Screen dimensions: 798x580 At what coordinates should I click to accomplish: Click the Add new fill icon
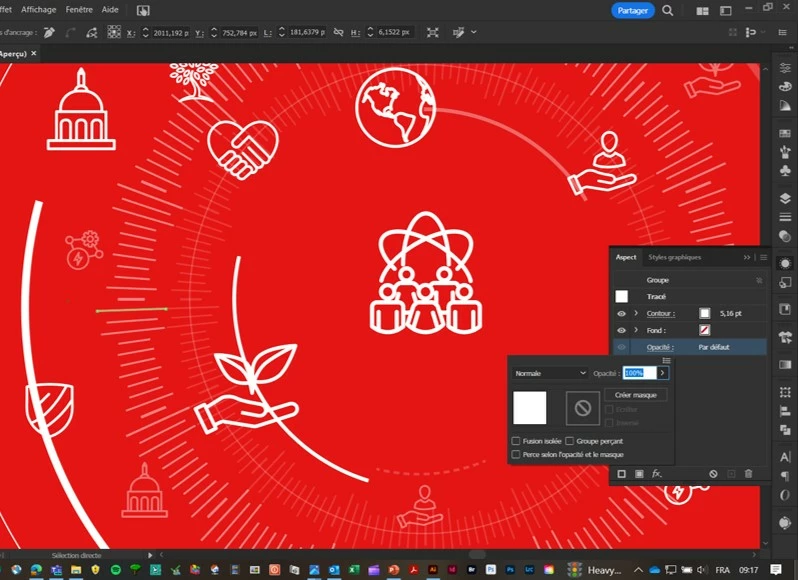click(x=639, y=474)
